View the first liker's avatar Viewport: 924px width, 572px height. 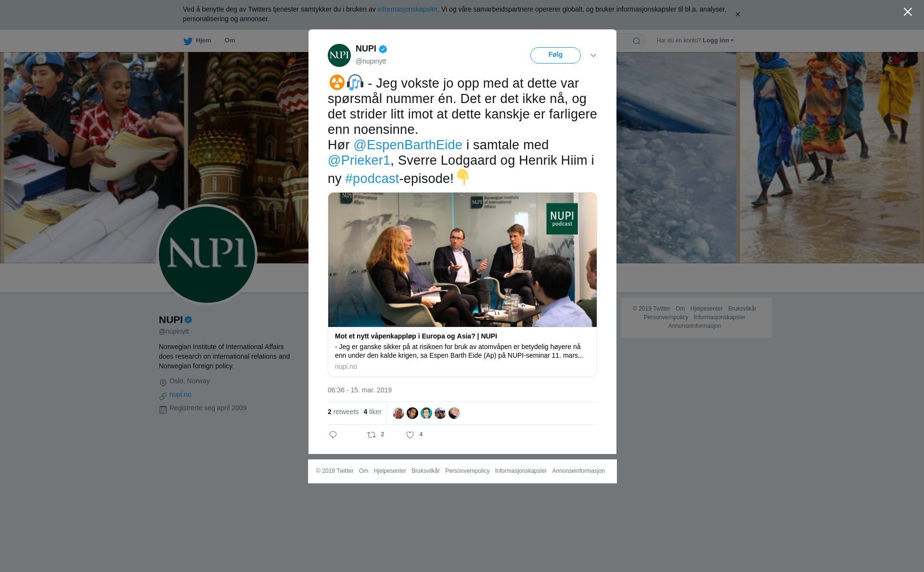coord(398,413)
